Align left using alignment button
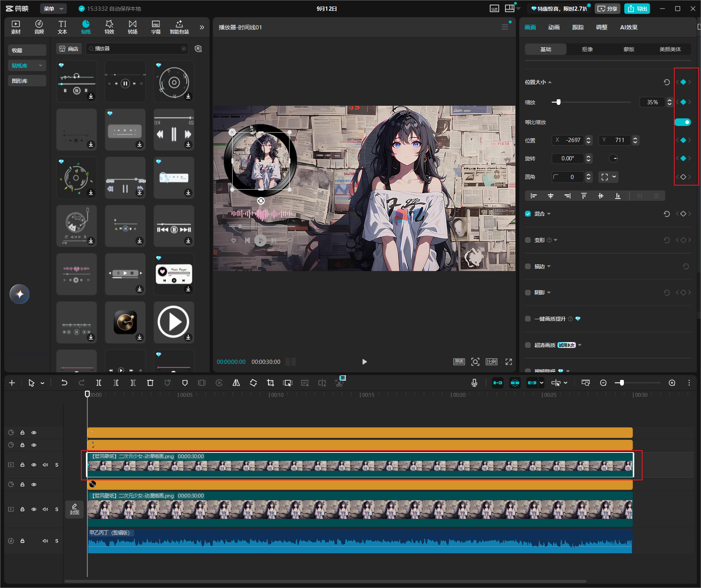This screenshot has height=588, width=701. pyautogui.click(x=534, y=196)
